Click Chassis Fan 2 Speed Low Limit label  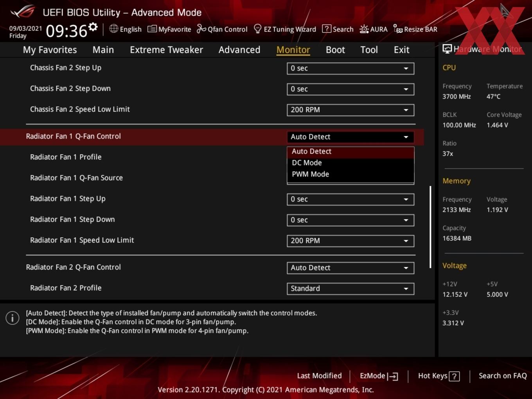click(80, 109)
